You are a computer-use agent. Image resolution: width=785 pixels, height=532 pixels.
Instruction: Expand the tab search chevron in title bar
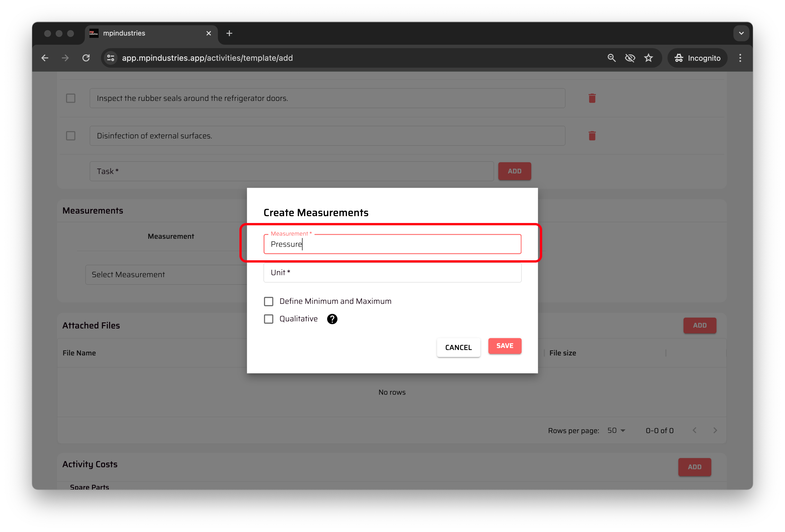pos(741,33)
